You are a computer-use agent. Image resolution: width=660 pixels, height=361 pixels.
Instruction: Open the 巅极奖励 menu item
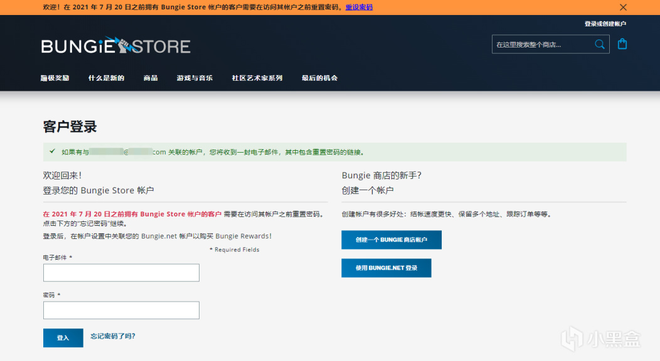click(x=55, y=78)
